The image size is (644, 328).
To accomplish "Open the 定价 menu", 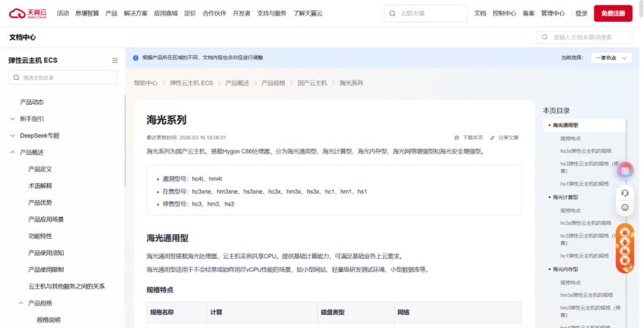I will 190,13.
